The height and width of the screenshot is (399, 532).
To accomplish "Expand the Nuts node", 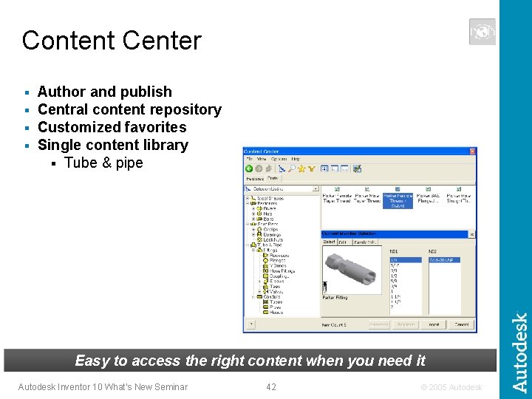I will click(x=253, y=214).
